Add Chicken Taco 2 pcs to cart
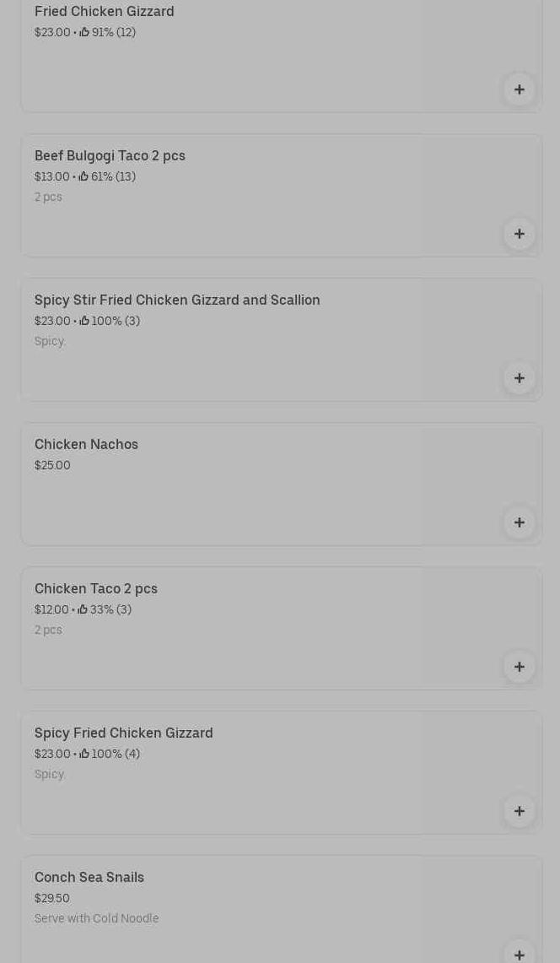Viewport: 560px width, 963px height. pos(519,667)
